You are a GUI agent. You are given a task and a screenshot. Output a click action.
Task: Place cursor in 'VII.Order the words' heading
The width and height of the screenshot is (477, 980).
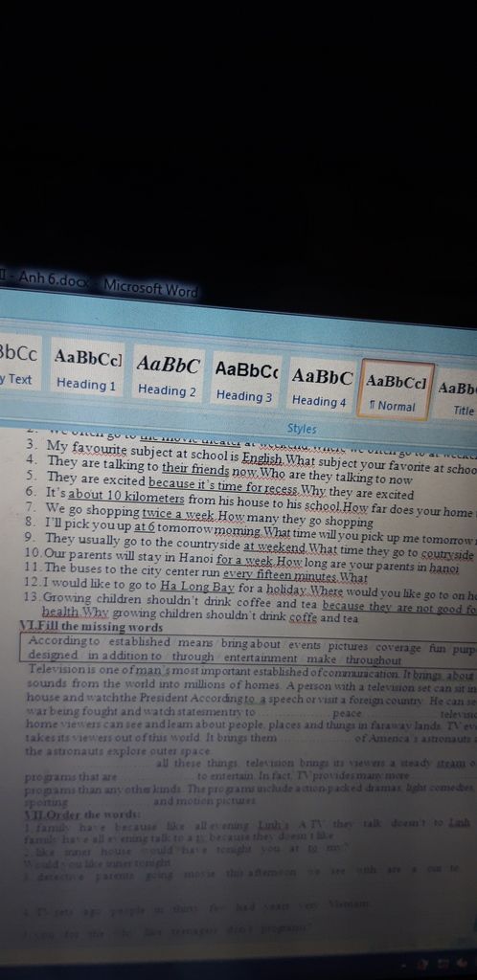coord(80,814)
